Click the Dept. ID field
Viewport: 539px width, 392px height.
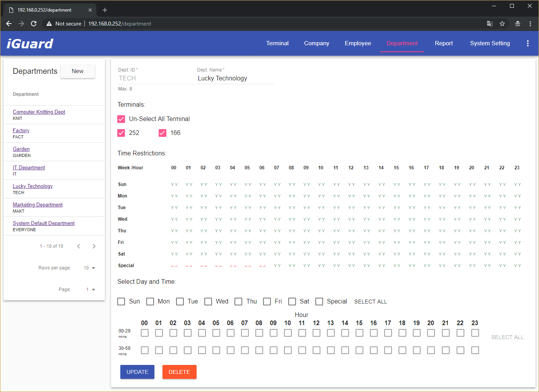pyautogui.click(x=156, y=78)
